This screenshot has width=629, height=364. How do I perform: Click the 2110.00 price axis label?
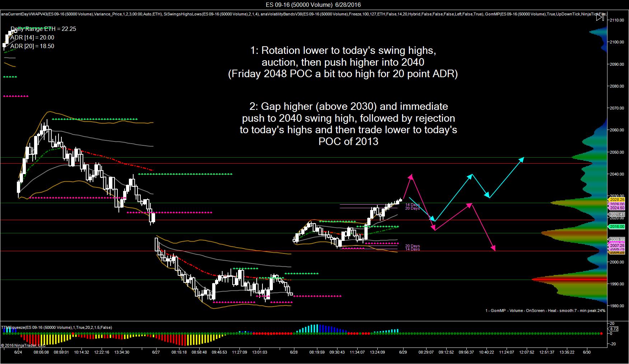point(617,20)
